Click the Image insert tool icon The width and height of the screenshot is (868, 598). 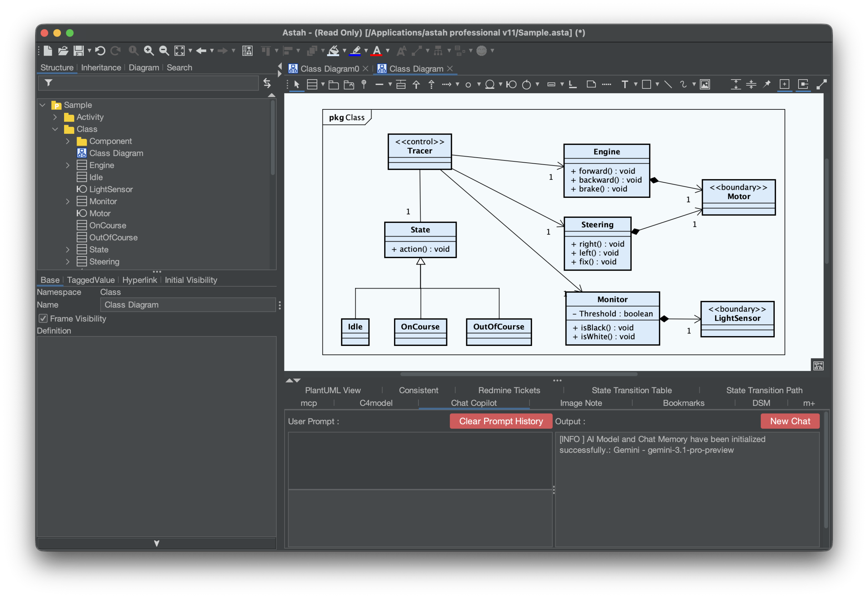[x=705, y=84]
